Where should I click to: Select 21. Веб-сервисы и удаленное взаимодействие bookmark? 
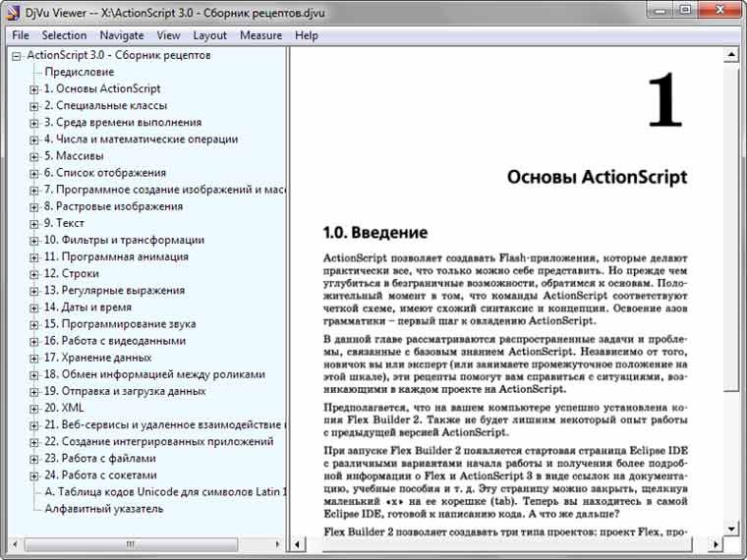[x=165, y=424]
